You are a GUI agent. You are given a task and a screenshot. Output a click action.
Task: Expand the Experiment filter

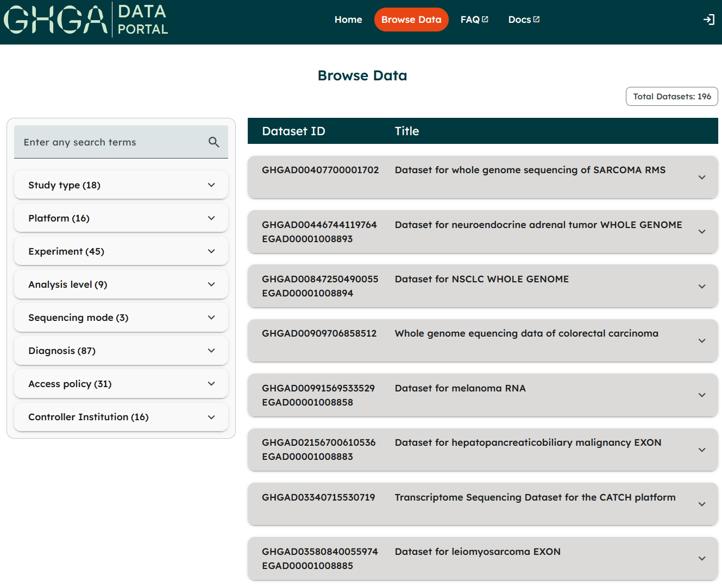(121, 251)
